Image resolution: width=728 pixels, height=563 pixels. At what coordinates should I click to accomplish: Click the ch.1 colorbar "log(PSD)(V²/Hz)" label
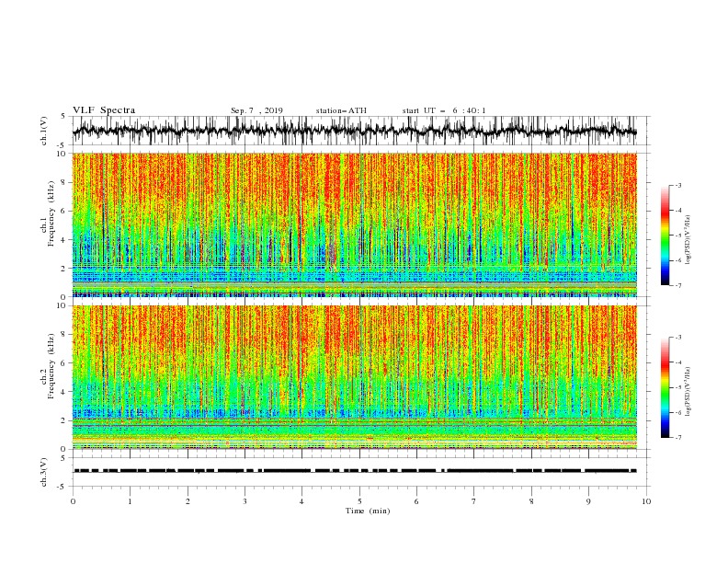[688, 240]
